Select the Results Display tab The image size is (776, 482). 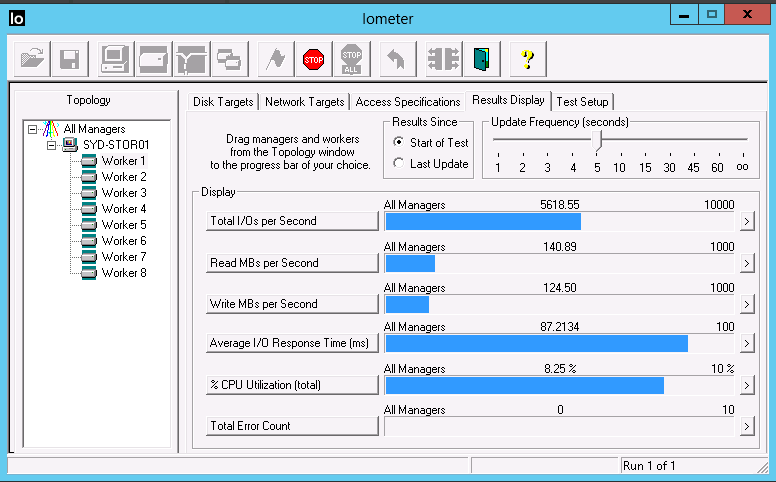[x=508, y=100]
